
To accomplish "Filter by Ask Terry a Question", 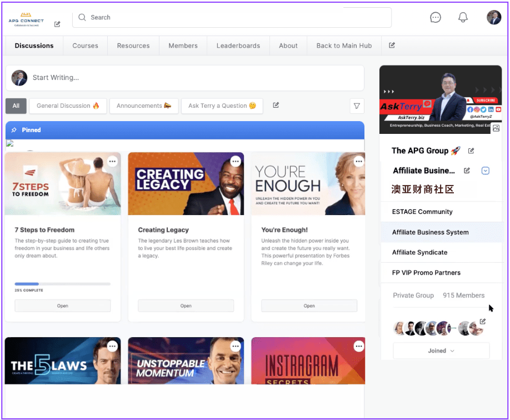I will tap(222, 106).
